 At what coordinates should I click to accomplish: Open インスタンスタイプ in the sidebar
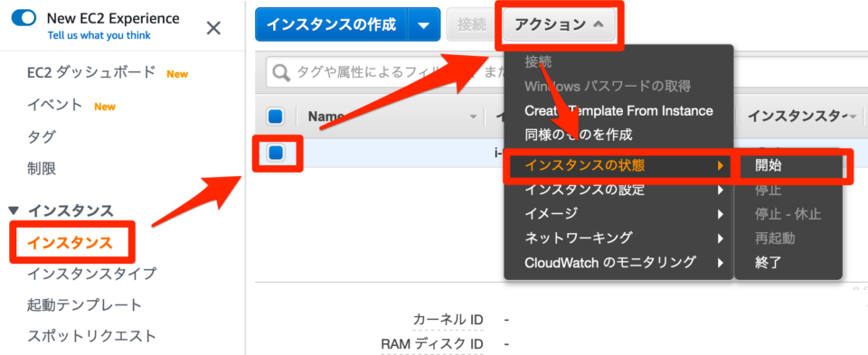coord(92,273)
